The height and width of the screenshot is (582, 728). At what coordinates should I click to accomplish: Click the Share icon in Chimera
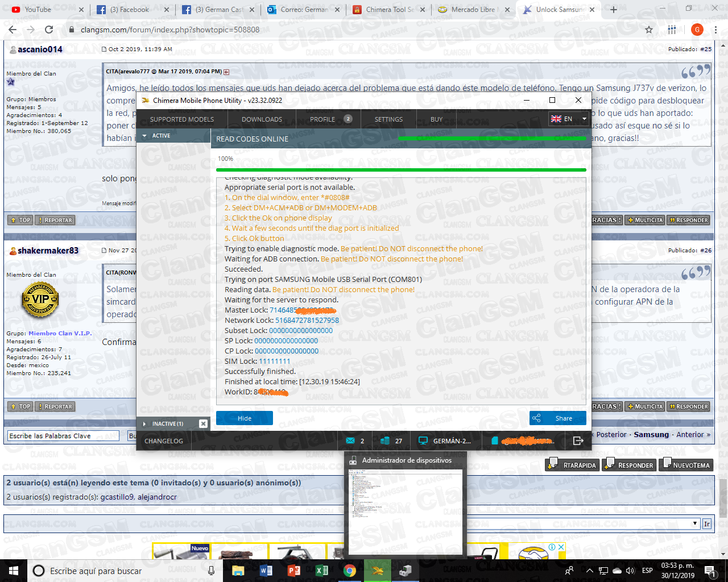click(536, 418)
